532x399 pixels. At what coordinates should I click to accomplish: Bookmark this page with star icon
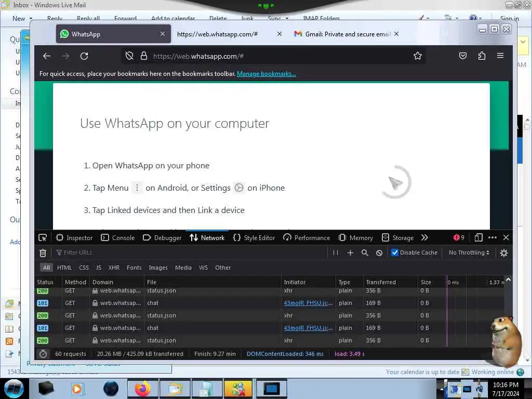pyautogui.click(x=418, y=56)
